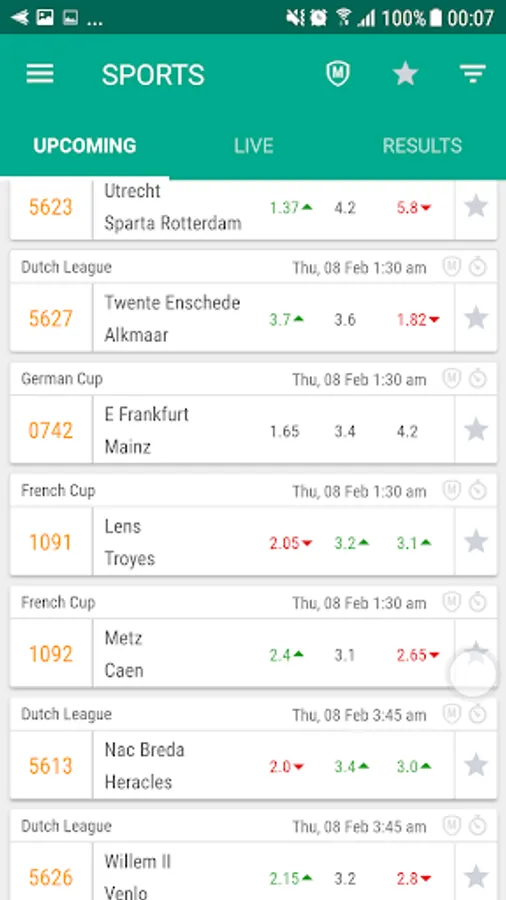
Task: Switch to the LIVE tab
Action: (x=254, y=146)
